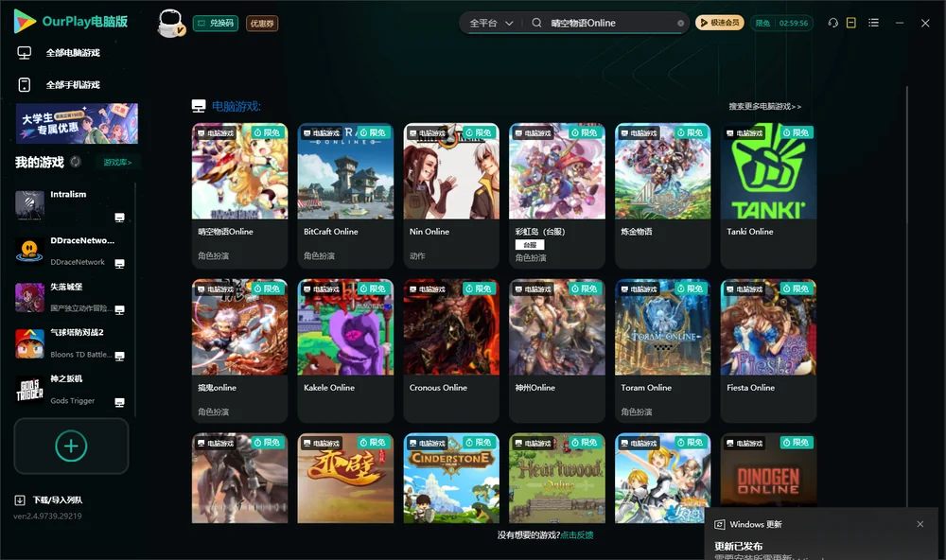Open the Tanki Online game card
The image size is (946, 560).
[x=768, y=196]
